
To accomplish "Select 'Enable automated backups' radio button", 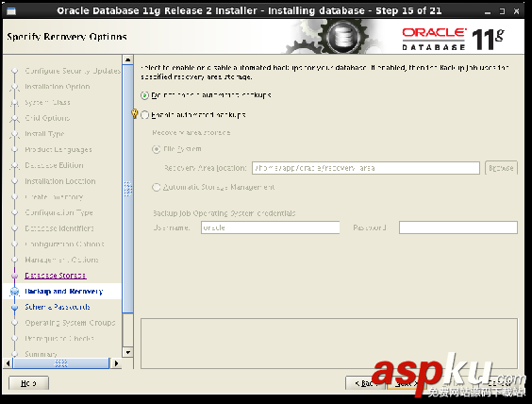I will tap(145, 115).
